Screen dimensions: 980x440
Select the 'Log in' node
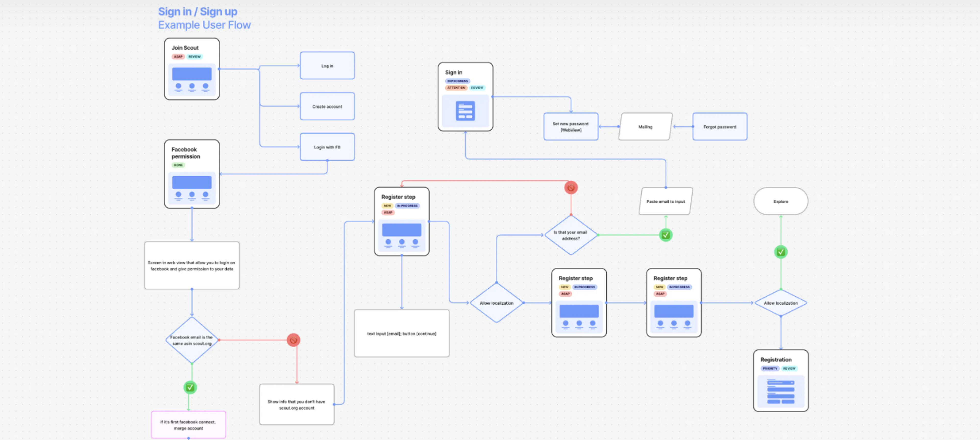tap(327, 66)
